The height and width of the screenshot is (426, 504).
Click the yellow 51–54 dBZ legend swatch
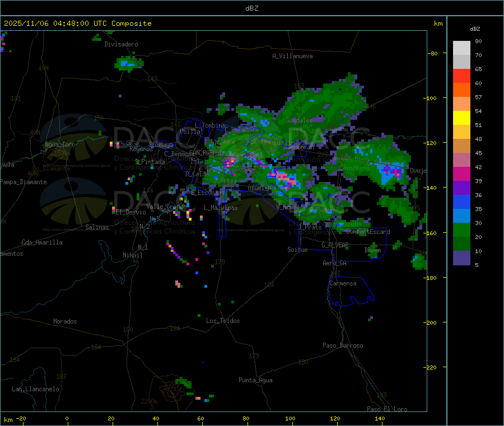tap(461, 118)
